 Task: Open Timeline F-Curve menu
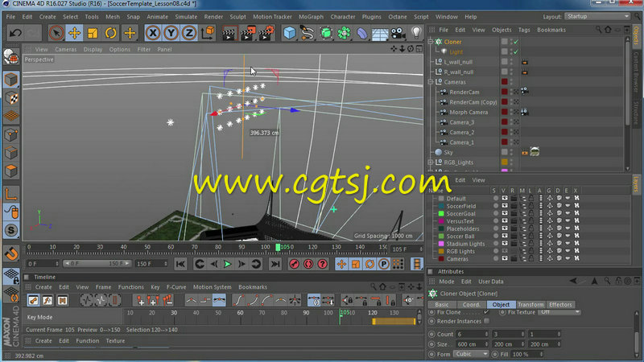click(176, 287)
